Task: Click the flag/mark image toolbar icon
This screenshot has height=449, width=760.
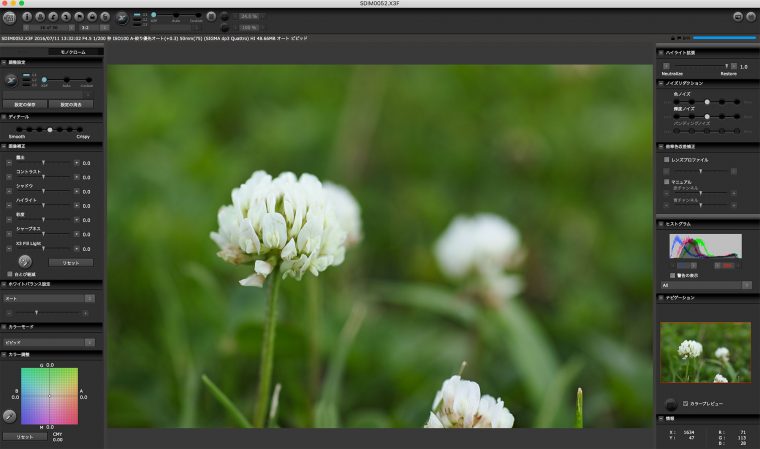Action: click(x=79, y=17)
